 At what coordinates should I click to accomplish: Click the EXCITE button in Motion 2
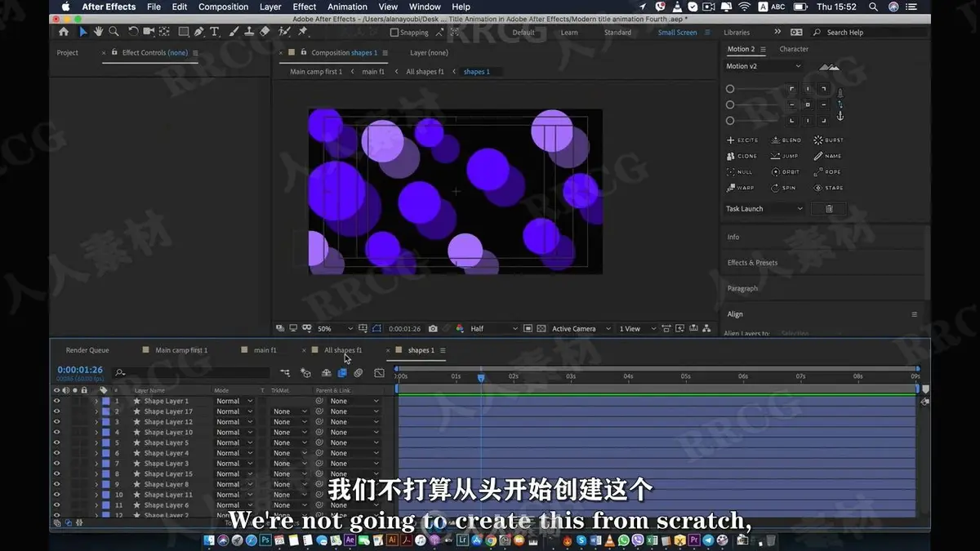(x=742, y=140)
